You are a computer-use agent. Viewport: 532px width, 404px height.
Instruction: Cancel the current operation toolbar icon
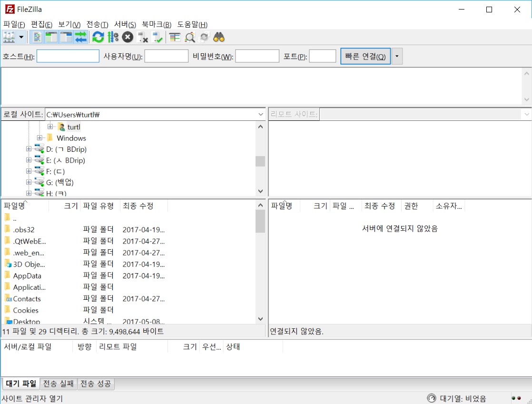pyautogui.click(x=128, y=37)
